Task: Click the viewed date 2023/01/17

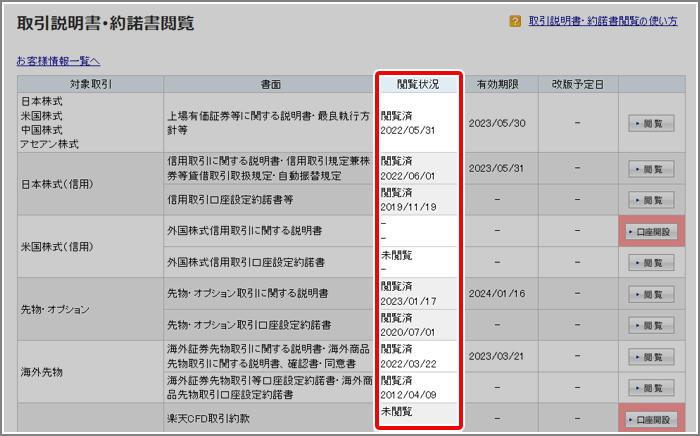Action: coord(408,301)
